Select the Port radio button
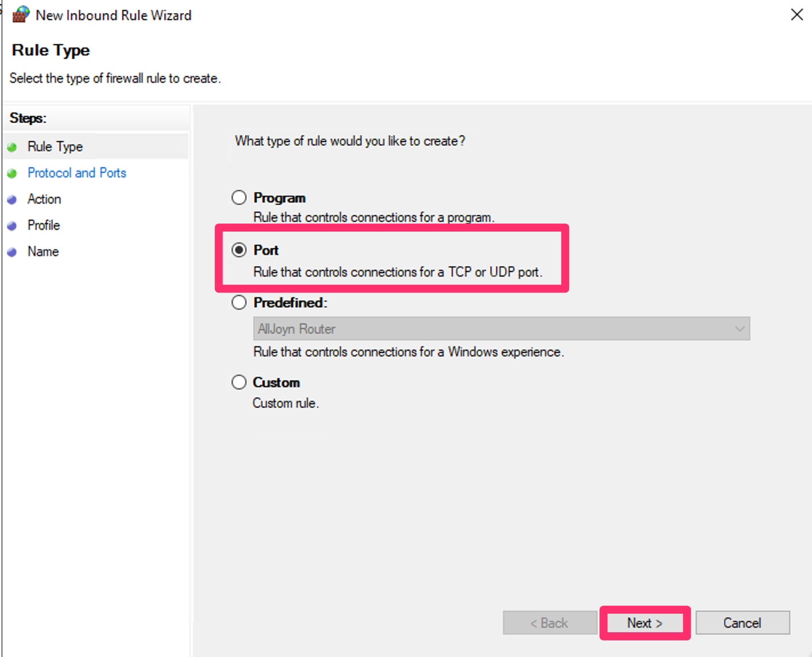The height and width of the screenshot is (657, 812). [x=239, y=249]
